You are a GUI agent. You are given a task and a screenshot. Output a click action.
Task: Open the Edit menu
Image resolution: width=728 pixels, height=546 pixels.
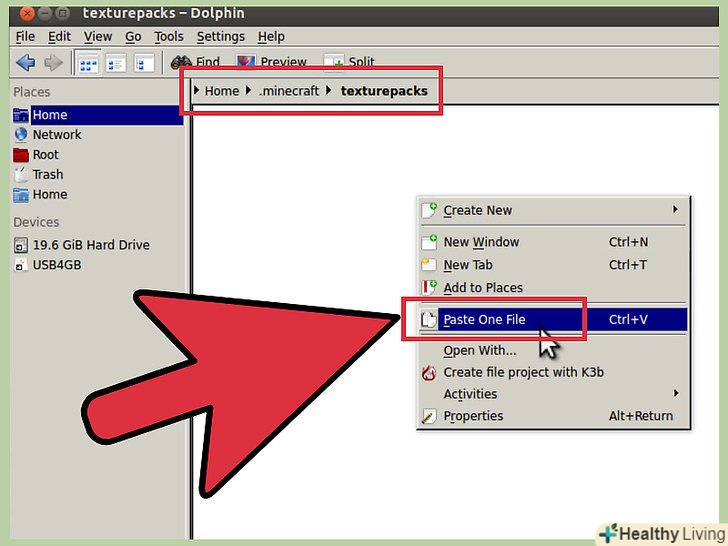tap(59, 36)
